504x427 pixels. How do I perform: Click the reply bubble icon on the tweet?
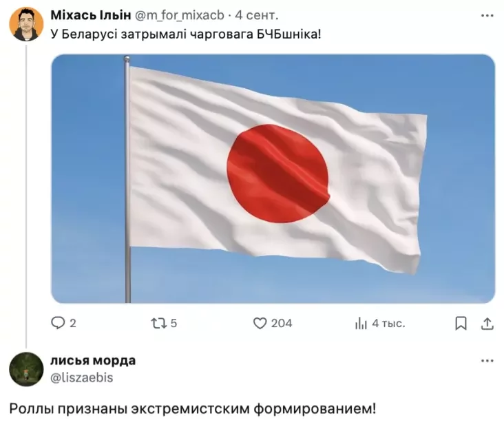58,323
